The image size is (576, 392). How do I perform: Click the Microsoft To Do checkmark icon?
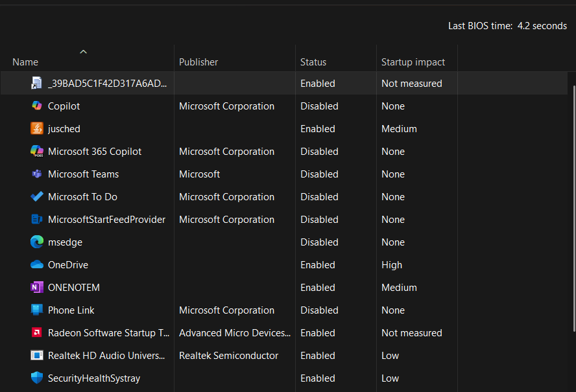pos(37,197)
